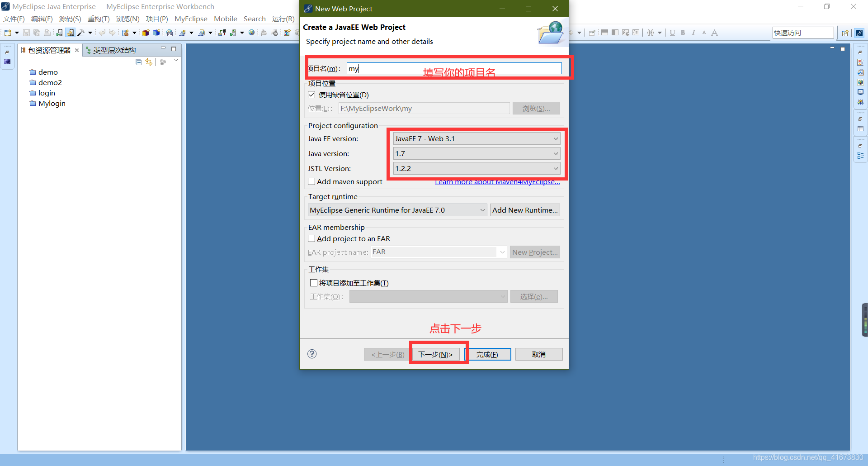Enable Add maven support checkbox
This screenshot has height=466, width=868.
pos(311,181)
